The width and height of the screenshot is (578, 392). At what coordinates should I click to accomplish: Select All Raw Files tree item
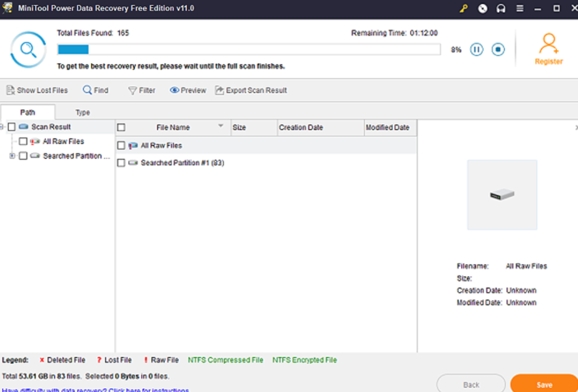pos(63,142)
